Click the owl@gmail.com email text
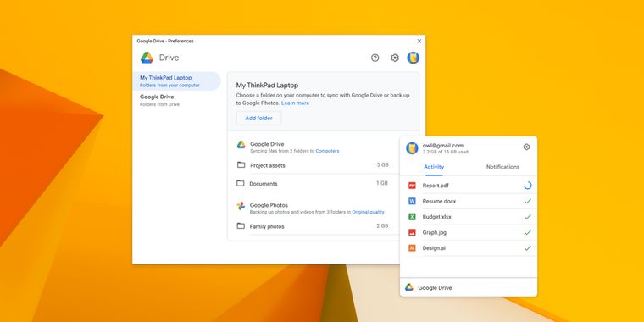Viewport: 644px width, 322px height. [442, 146]
